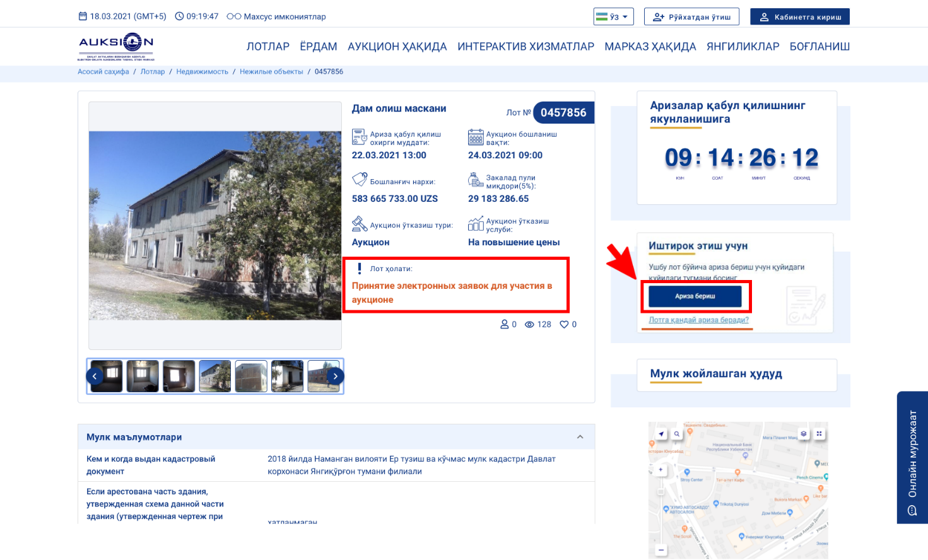The image size is (928, 560).
Task: Click the map geolocation arrow icon
Action: coord(661,434)
